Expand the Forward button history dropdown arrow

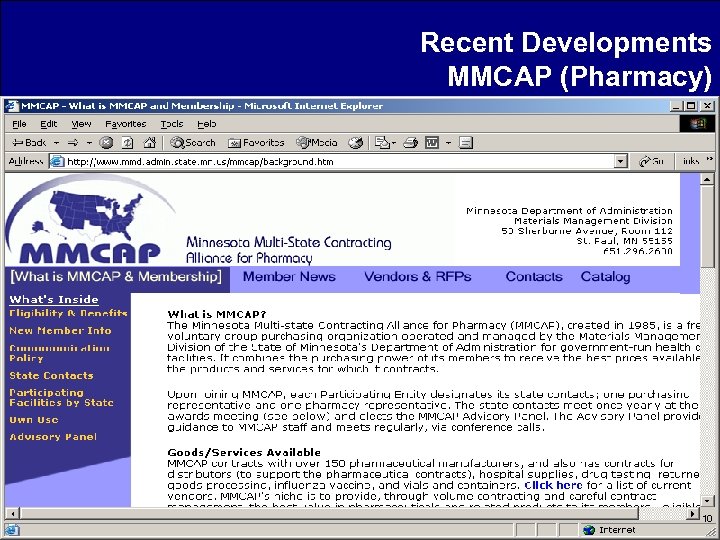[89, 143]
